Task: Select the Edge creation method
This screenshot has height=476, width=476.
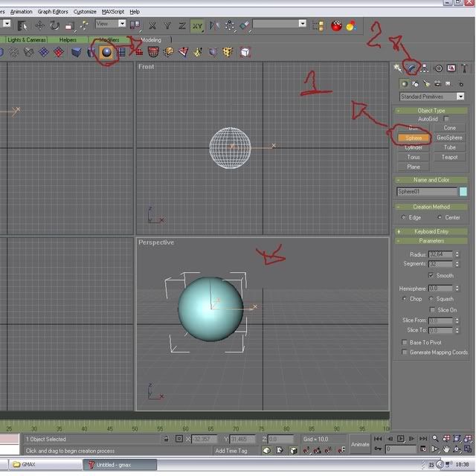Action: pos(403,217)
